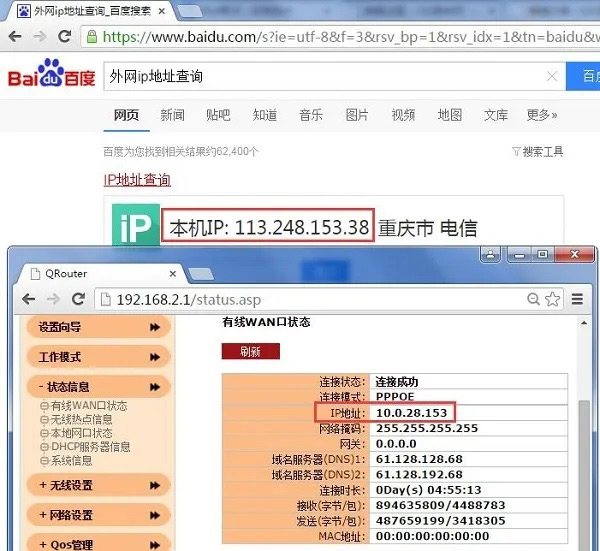
Task: Open the 知道 tab
Action: pos(265,115)
